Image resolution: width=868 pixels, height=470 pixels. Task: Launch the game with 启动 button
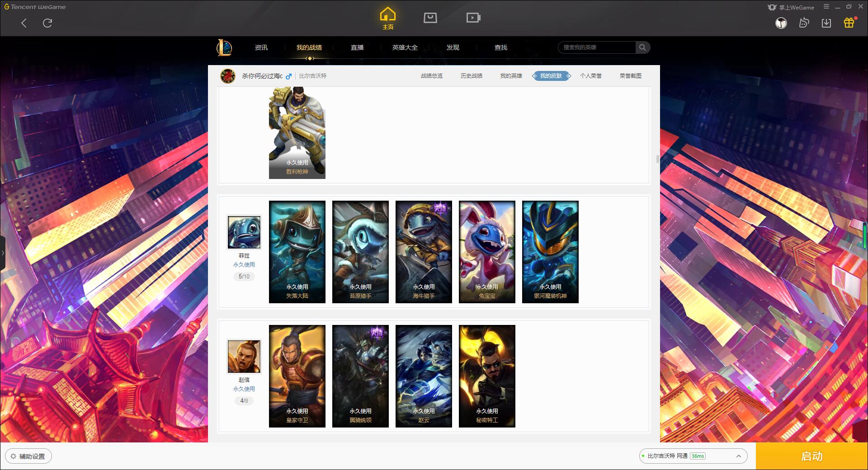[x=811, y=456]
